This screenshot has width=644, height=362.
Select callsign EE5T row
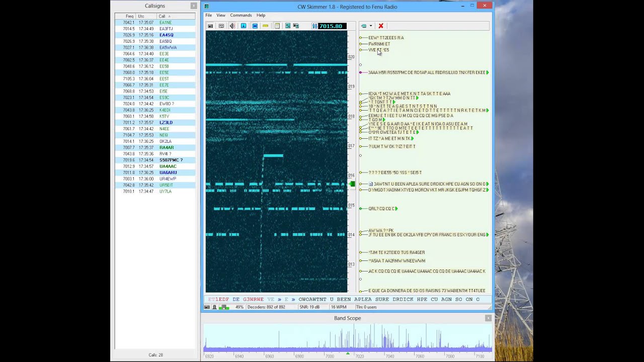(x=155, y=79)
